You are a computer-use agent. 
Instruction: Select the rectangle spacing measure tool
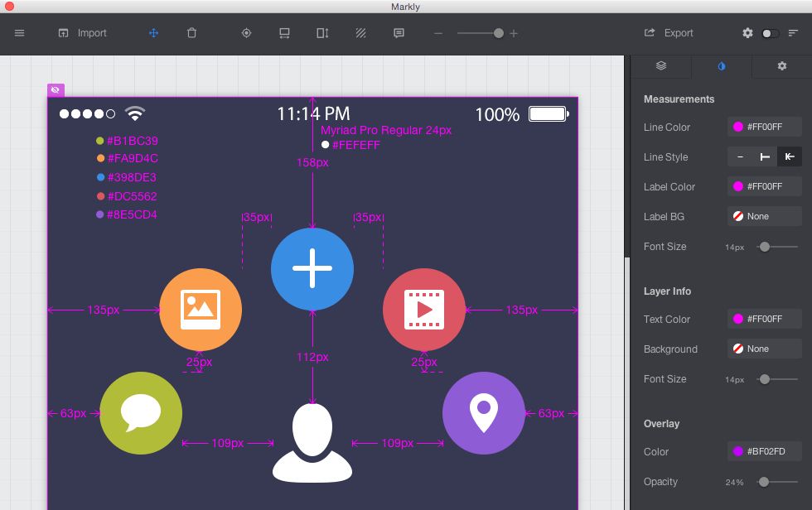283,33
